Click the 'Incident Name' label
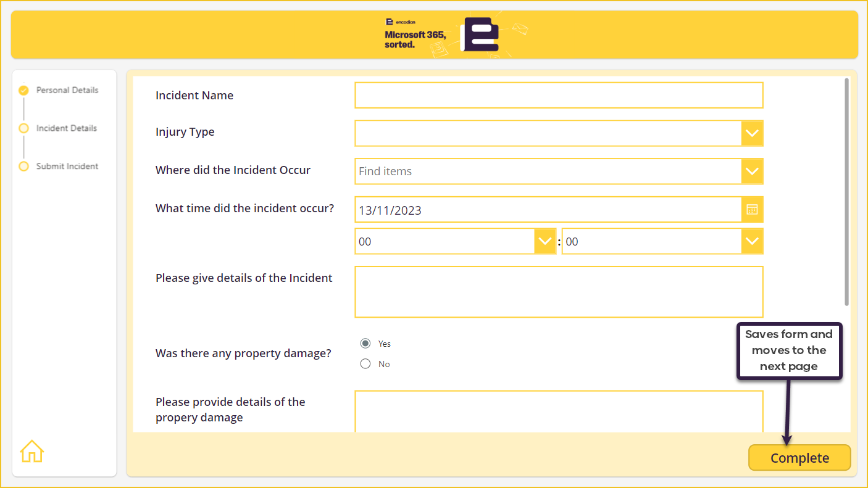868x488 pixels. (194, 96)
